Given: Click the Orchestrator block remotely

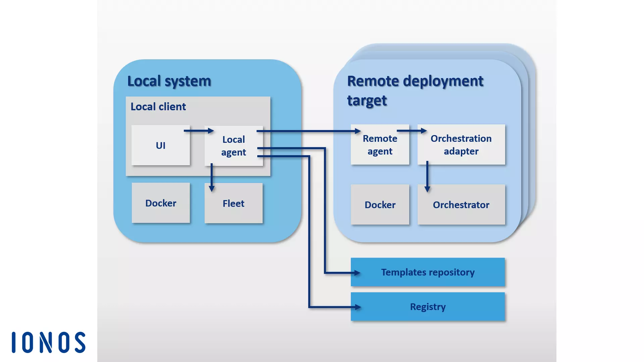Looking at the screenshot, I should [x=461, y=205].
